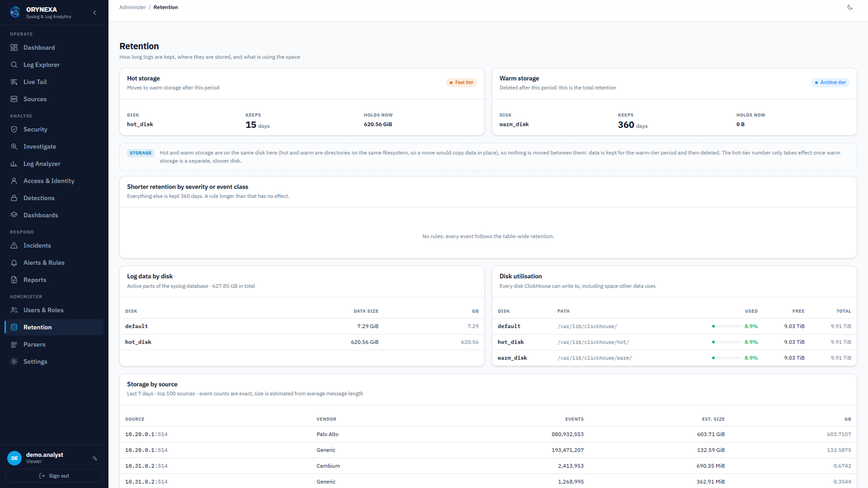This screenshot has height=488, width=868.
Task: Toggle dark mode moon icon
Action: pyautogui.click(x=850, y=8)
